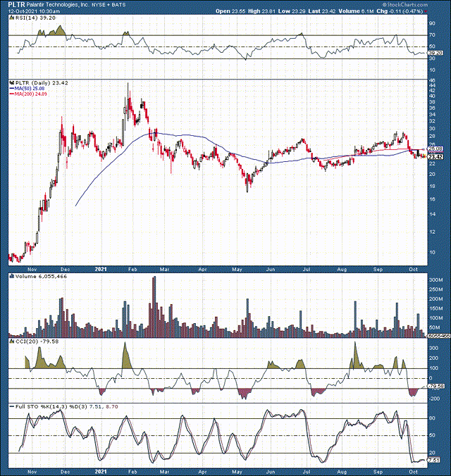The height and width of the screenshot is (476, 451).
Task: Click the 39.20 RSI value tag
Action: coord(435,53)
